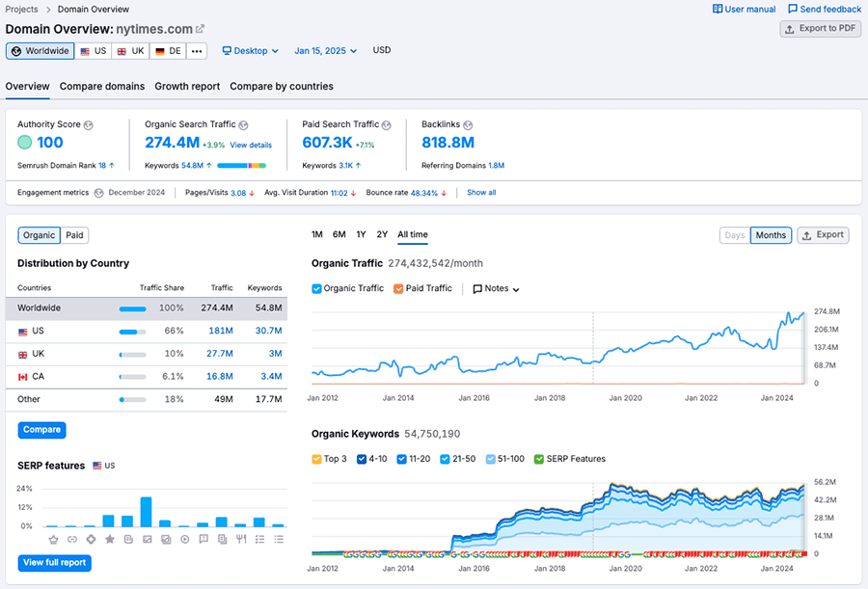The width and height of the screenshot is (868, 589).
Task: Toggle the Top 3 keywords checkbox
Action: coord(316,459)
